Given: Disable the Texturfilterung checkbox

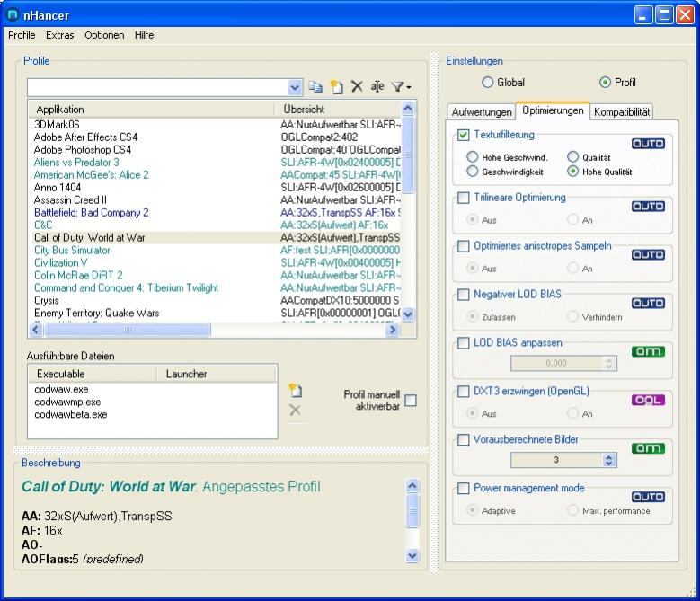Looking at the screenshot, I should coord(464,135).
